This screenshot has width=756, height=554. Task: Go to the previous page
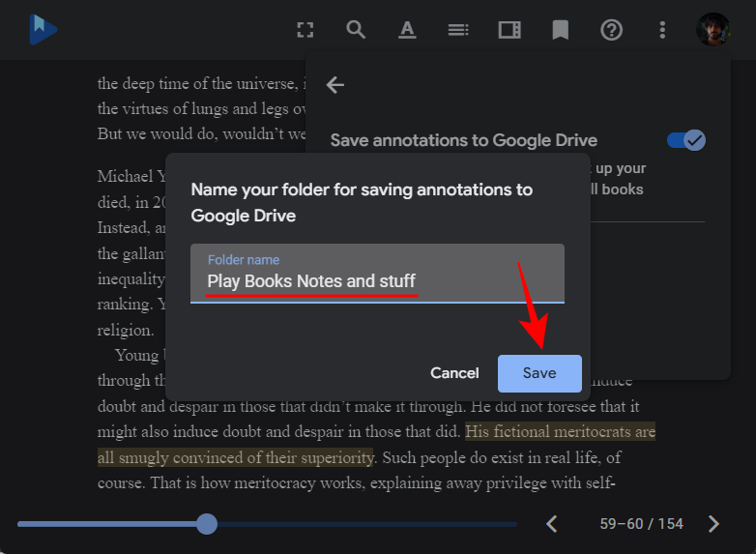552,524
